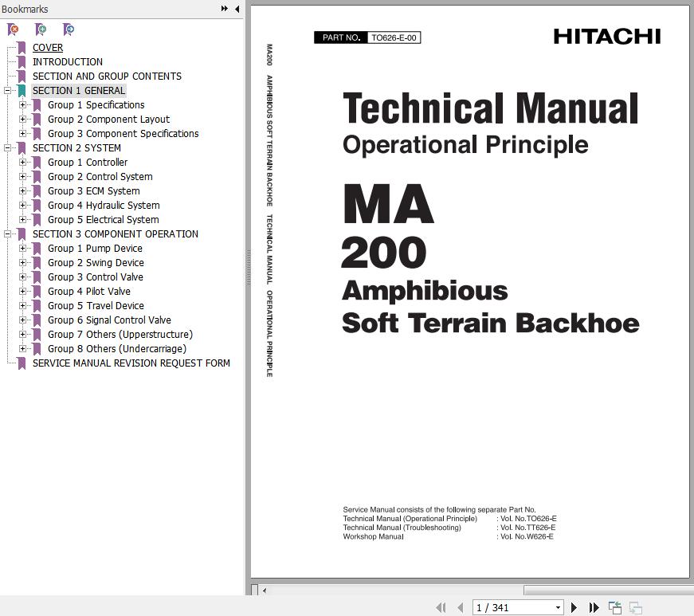Viewport: 694px width, 616px height.
Task: Click the horizontal scrollbar under the document
Action: [x=390, y=590]
